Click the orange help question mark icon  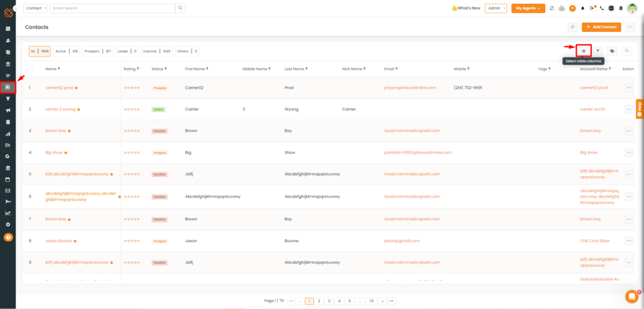pyautogui.click(x=8, y=237)
